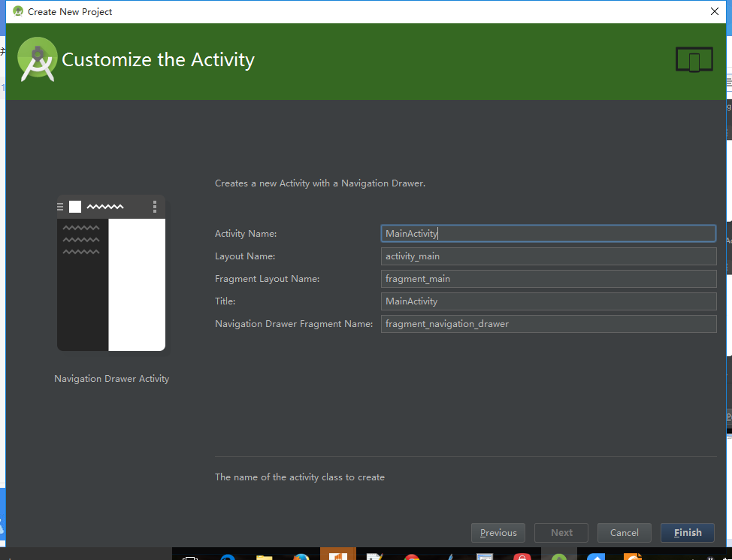Screen dimensions: 732x560
Task: Click the "Activity Name:" label
Action: 246,234
